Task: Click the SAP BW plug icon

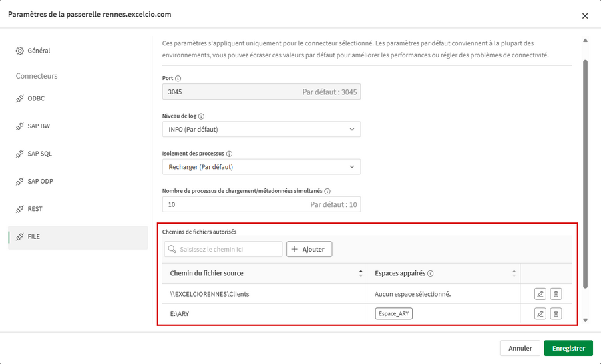Action: pyautogui.click(x=19, y=126)
